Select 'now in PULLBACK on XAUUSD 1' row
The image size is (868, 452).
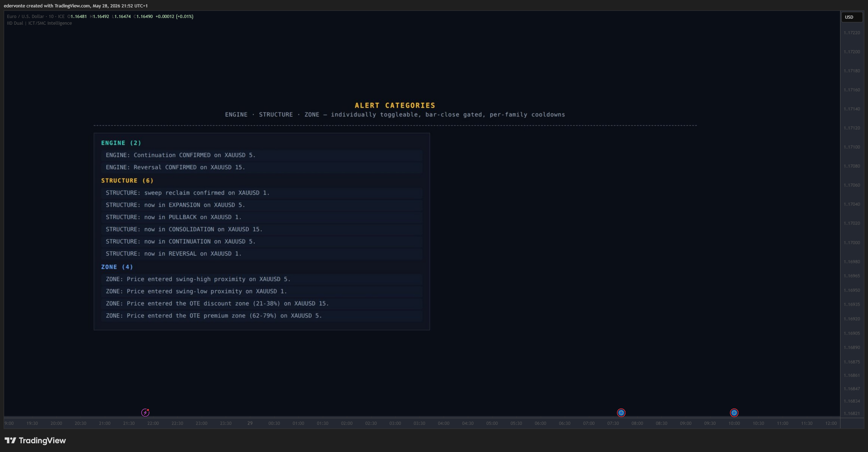tap(262, 217)
